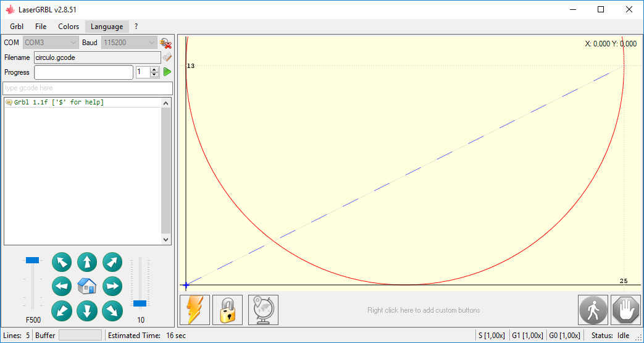Click the 'type gcode here' input field
Screen dimensions: 644x343
point(88,88)
